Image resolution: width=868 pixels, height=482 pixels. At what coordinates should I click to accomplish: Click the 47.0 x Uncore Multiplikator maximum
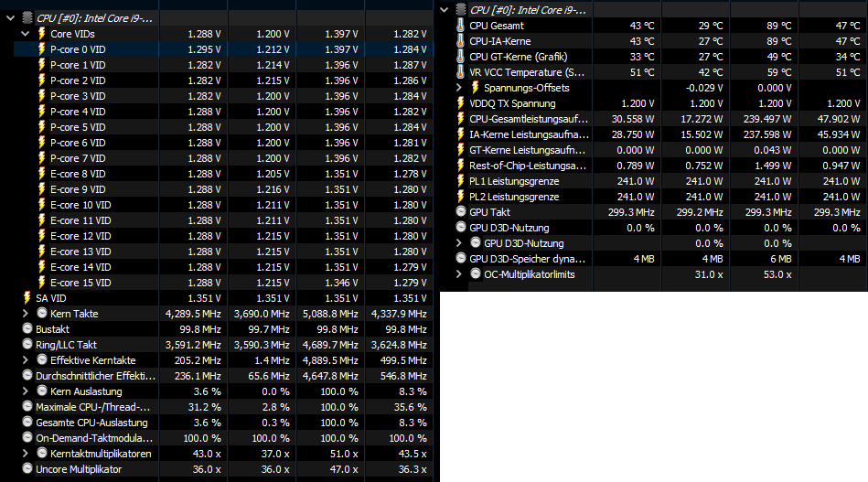click(x=344, y=469)
